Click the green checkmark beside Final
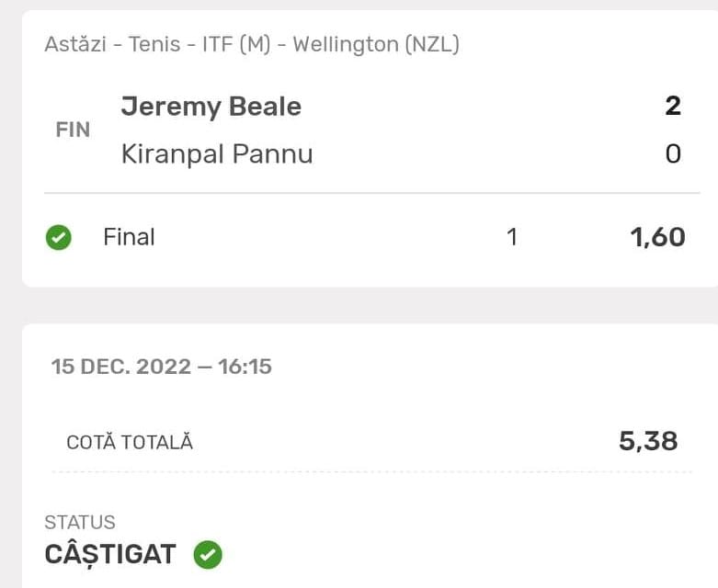The image size is (718, 588). coord(58,238)
